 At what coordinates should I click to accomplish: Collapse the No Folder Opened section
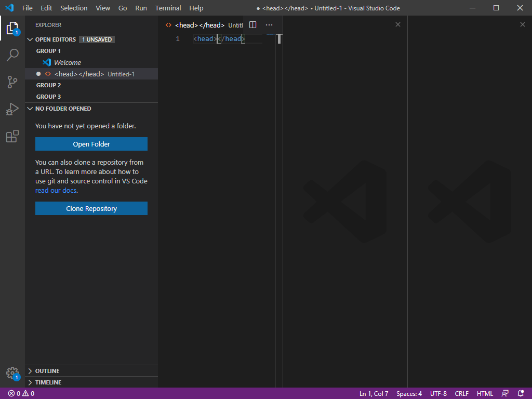pos(30,109)
